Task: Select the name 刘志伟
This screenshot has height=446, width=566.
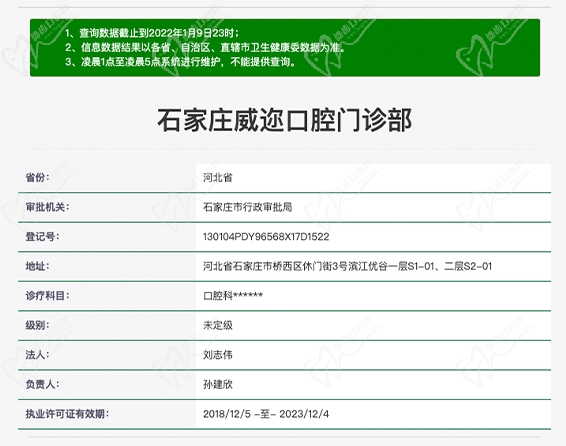Action: click(x=218, y=355)
